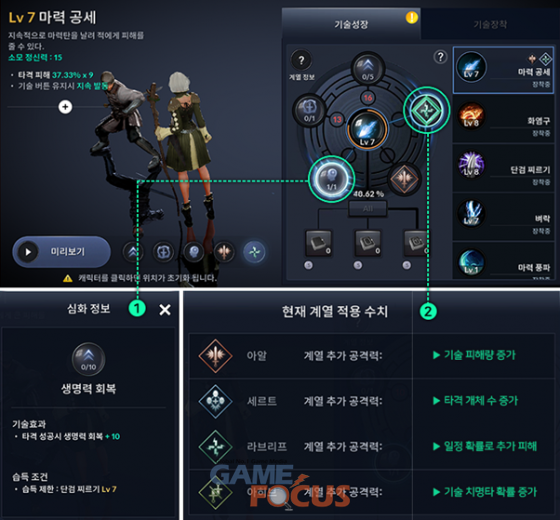
Task: Click the highlighted 1/1 enhancement node
Action: [x=331, y=179]
